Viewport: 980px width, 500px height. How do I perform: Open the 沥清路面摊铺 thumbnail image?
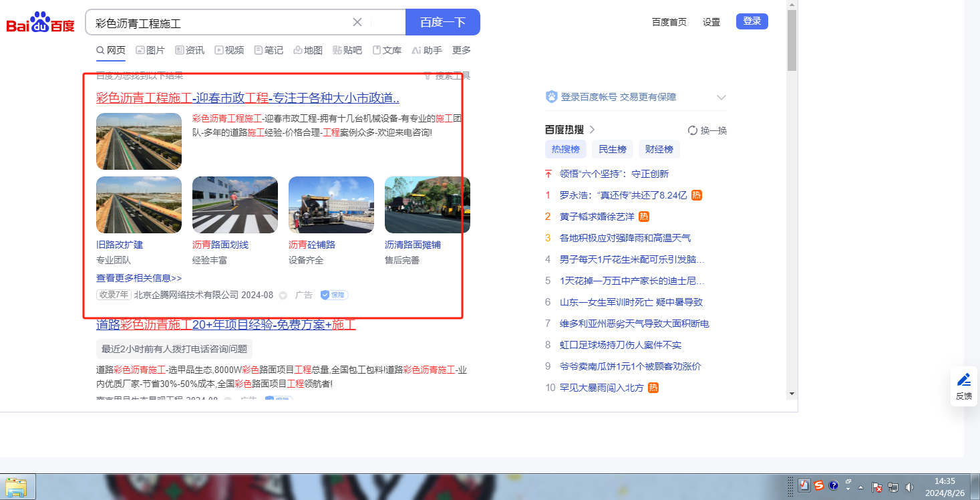pyautogui.click(x=428, y=205)
